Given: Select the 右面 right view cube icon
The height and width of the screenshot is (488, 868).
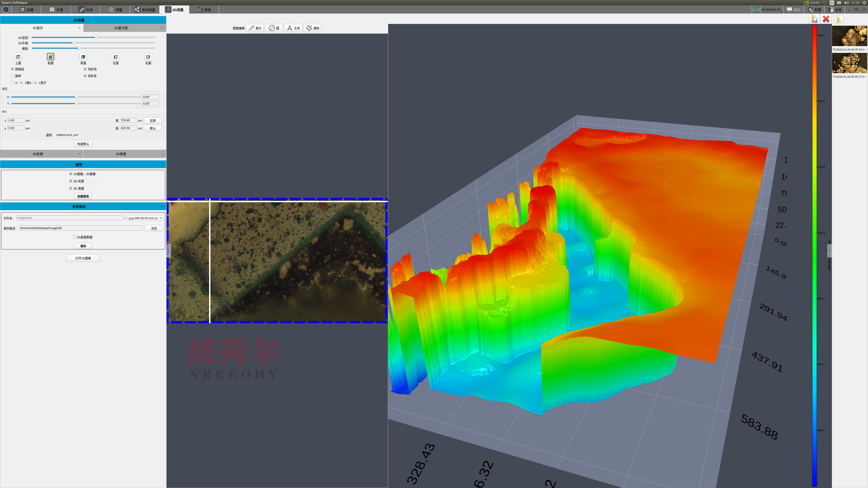Looking at the screenshot, I should point(148,57).
